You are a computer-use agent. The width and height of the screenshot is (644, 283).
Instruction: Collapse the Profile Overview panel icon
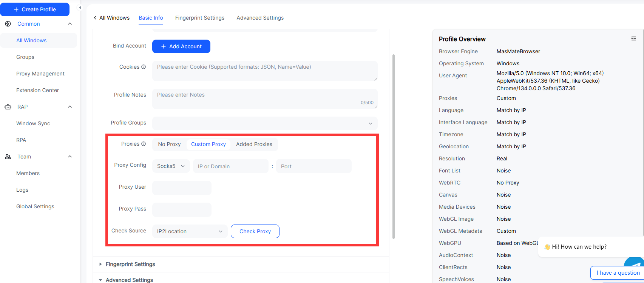click(x=633, y=39)
